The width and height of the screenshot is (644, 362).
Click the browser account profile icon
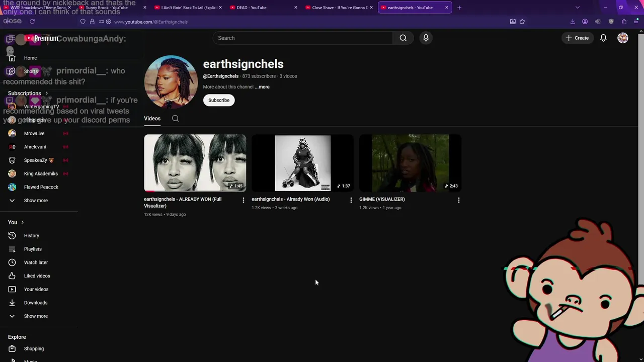(x=585, y=22)
